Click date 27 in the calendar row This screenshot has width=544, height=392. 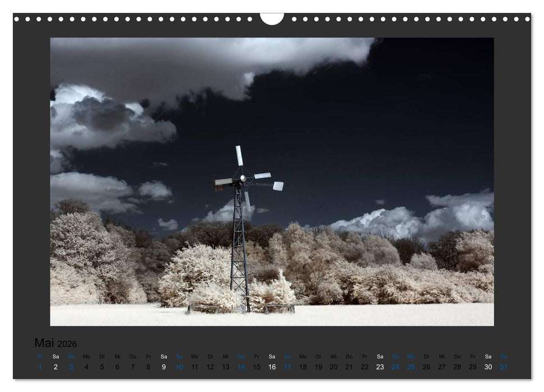(x=442, y=367)
